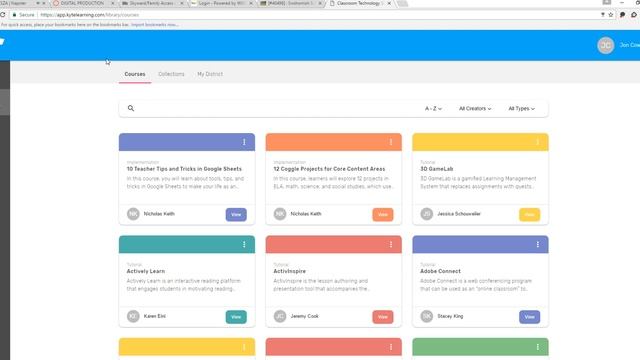Viewport: 640px width, 360px height.
Task: Click the secure padlock icon in address bar
Action: point(14,15)
